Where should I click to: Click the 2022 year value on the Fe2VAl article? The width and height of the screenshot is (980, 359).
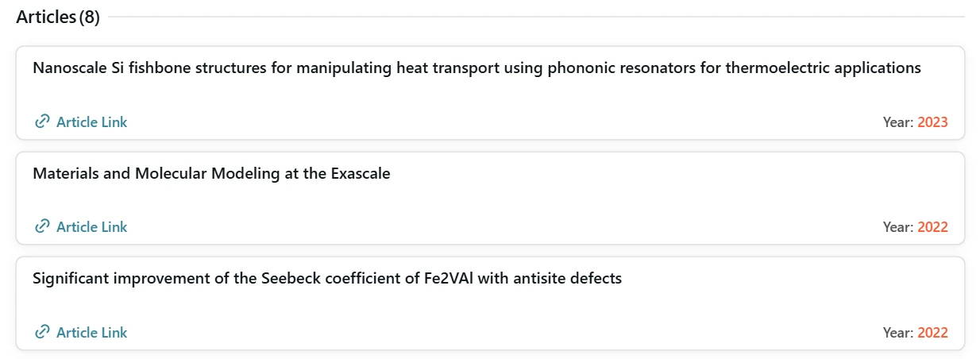932,333
